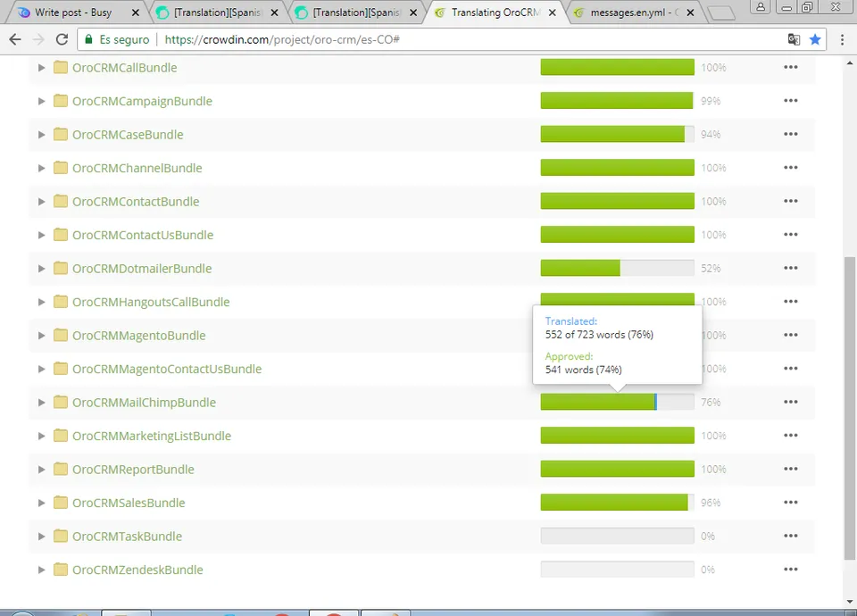The width and height of the screenshot is (857, 616).
Task: Open the OroCRMMagentoContactUsBundle link
Action: tap(167, 369)
